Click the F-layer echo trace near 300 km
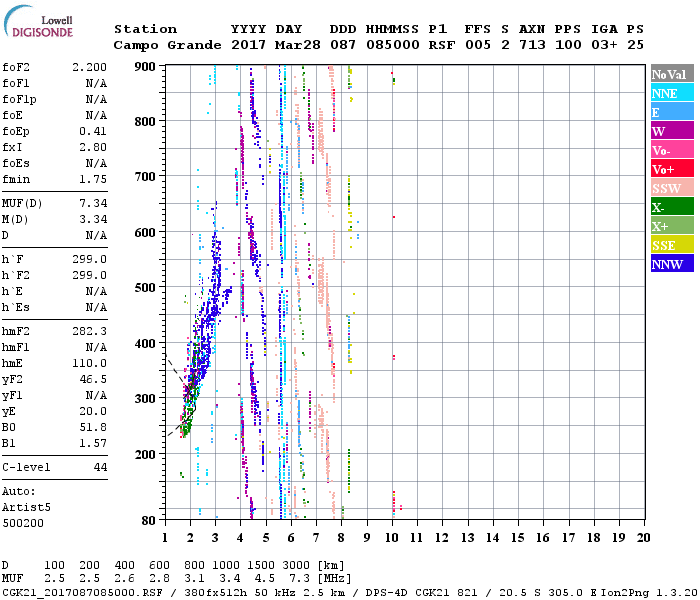 (x=192, y=393)
